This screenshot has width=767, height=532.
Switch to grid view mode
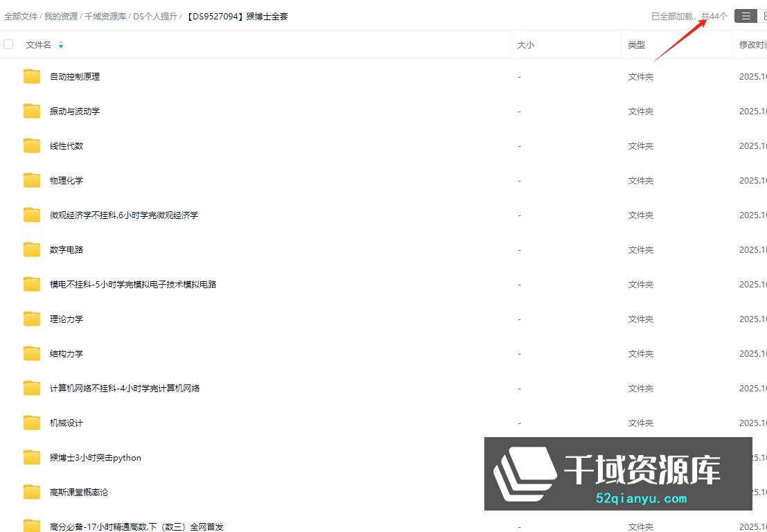(763, 16)
